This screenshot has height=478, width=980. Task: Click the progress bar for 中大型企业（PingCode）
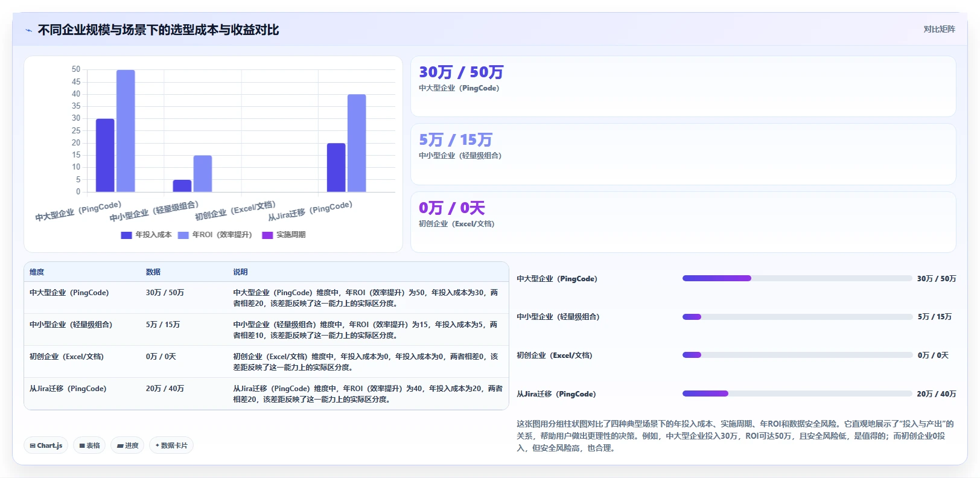[x=797, y=278]
